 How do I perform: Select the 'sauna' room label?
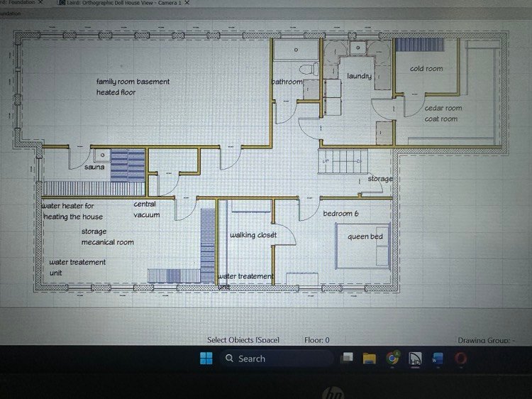click(94, 167)
